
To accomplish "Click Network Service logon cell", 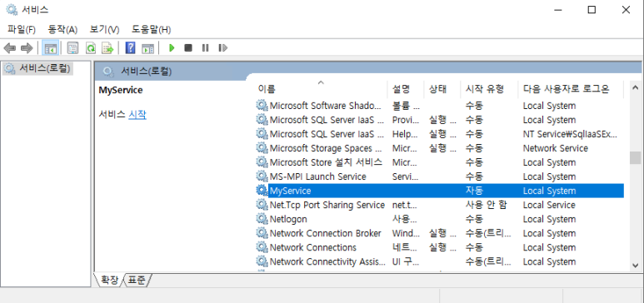I will tap(556, 148).
